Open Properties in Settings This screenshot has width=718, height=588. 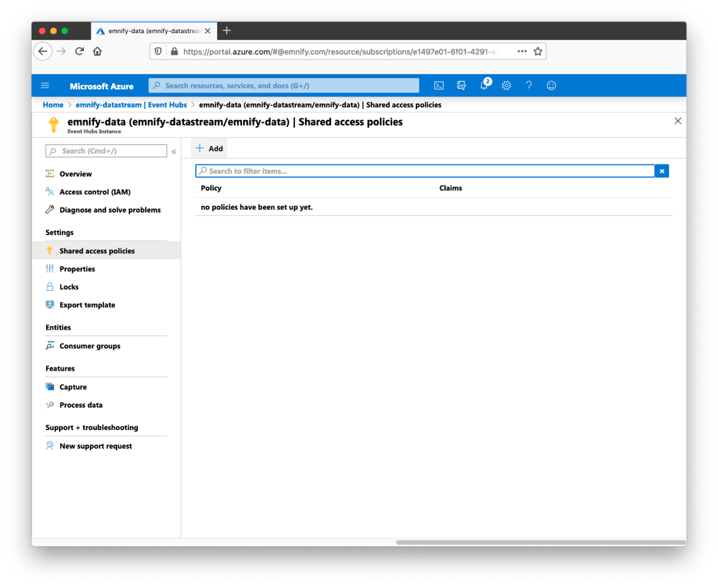[77, 269]
